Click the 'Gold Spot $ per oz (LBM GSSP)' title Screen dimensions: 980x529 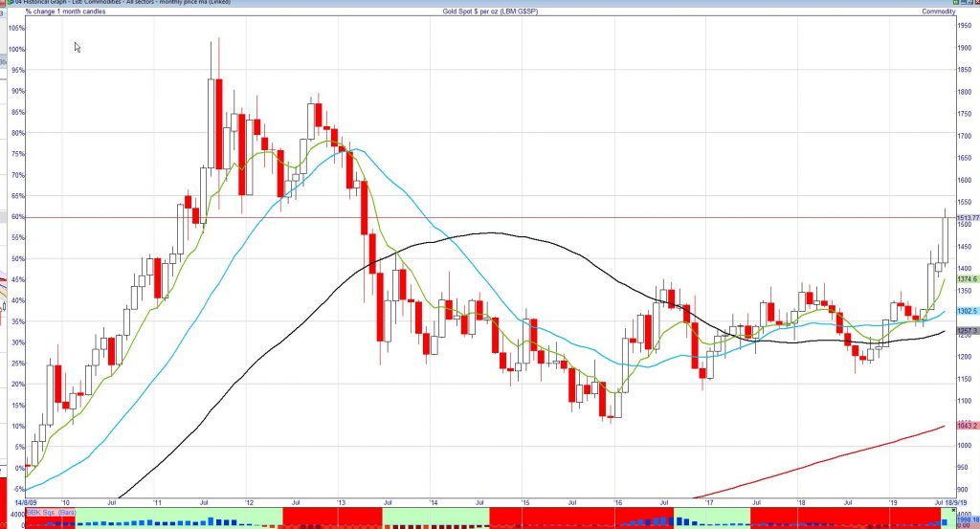click(x=490, y=11)
